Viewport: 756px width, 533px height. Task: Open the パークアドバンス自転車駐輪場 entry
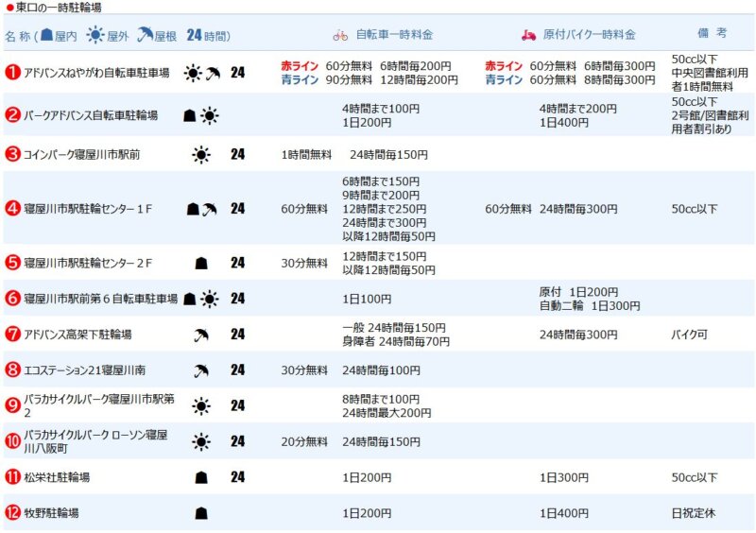pos(90,115)
